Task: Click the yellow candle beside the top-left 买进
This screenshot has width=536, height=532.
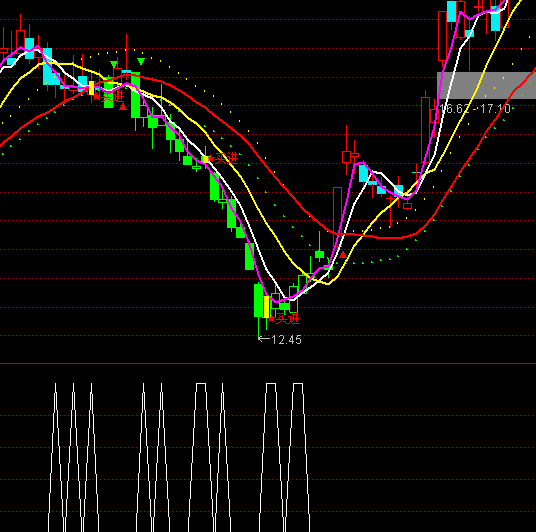Action: point(91,88)
